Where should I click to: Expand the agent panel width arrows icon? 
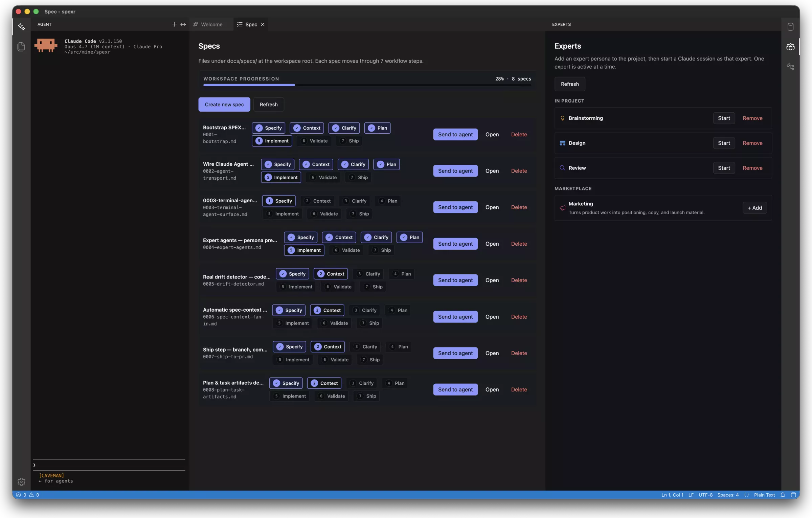pos(183,24)
